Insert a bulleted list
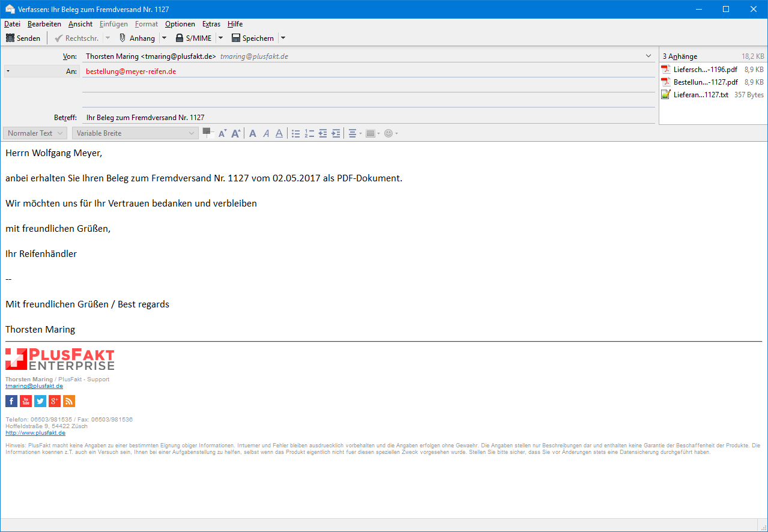 click(295, 133)
